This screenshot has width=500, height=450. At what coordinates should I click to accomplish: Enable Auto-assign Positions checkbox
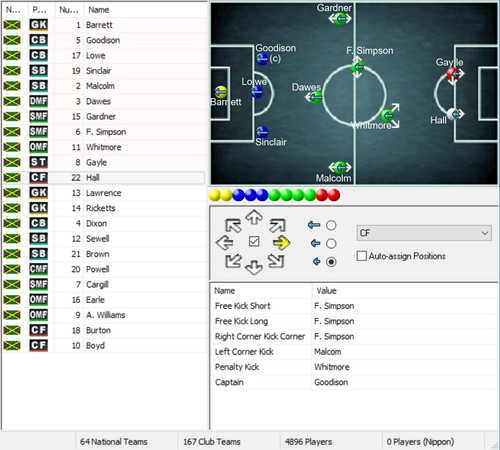(362, 256)
